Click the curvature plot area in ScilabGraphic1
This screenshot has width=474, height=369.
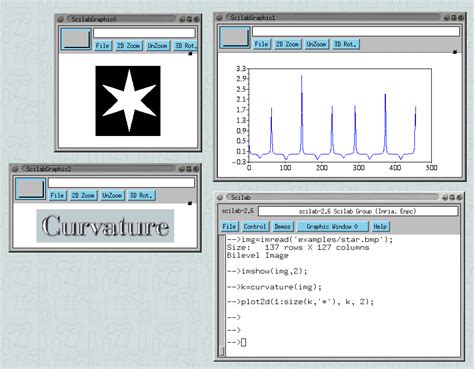click(x=340, y=115)
